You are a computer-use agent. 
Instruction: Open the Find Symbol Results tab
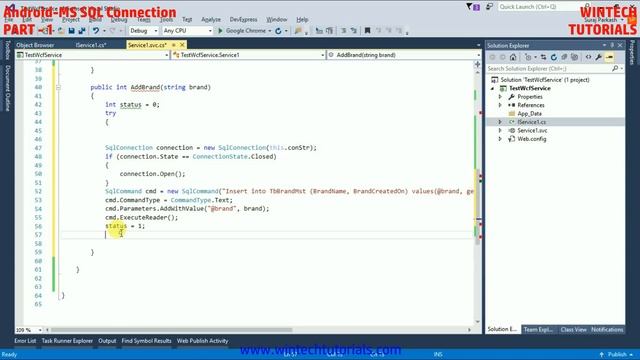click(146, 341)
